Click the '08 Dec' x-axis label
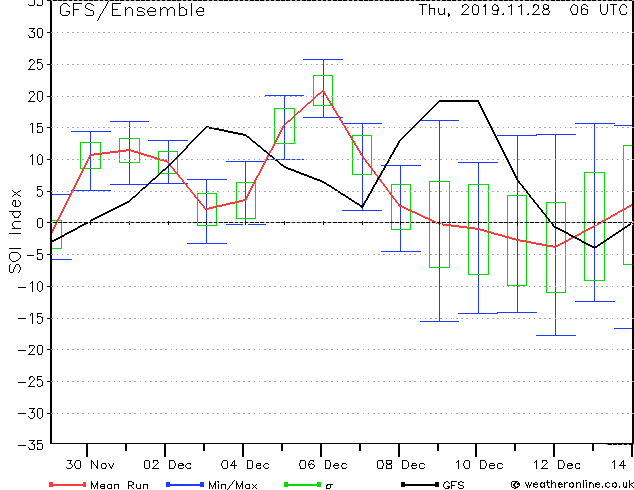 click(401, 465)
